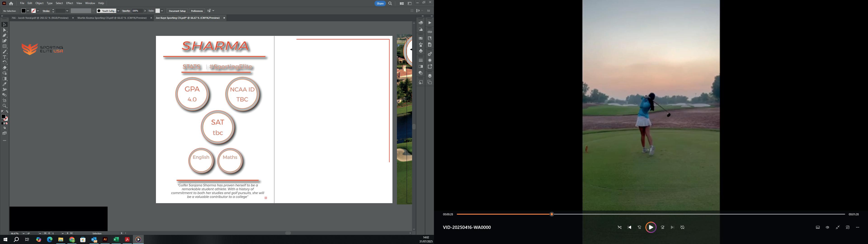
Task: Toggle shuffle in the video player
Action: click(x=619, y=228)
